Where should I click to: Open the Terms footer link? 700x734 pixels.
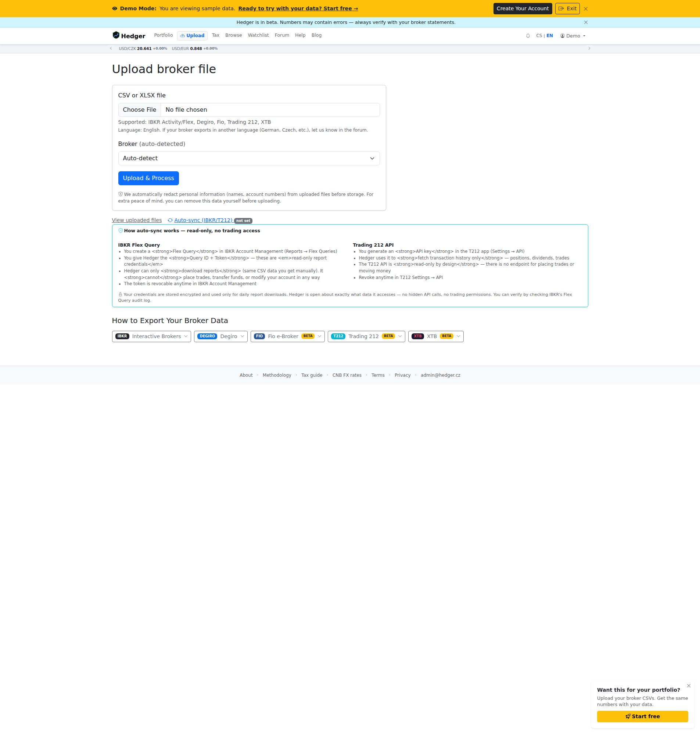pyautogui.click(x=378, y=375)
